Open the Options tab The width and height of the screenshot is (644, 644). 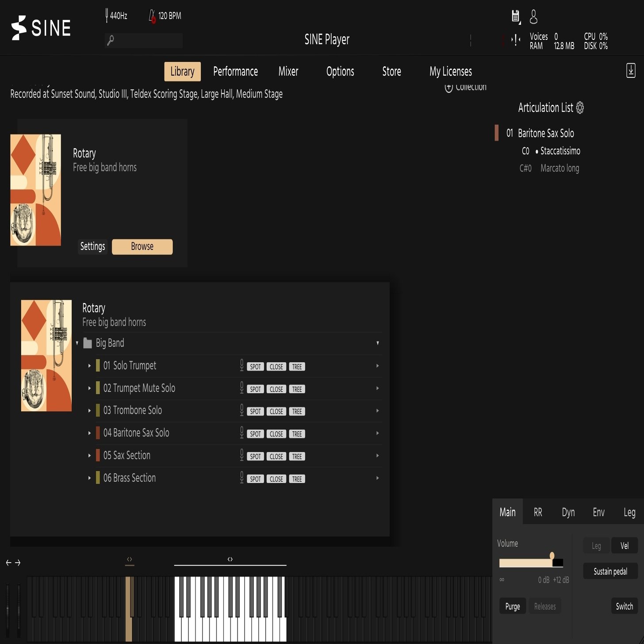(x=340, y=72)
